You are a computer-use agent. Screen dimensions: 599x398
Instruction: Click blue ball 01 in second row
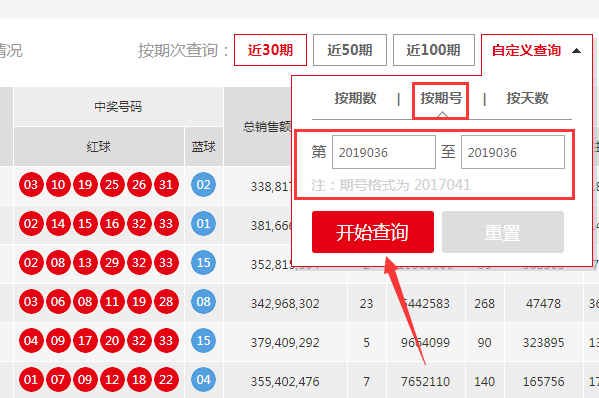(x=203, y=223)
